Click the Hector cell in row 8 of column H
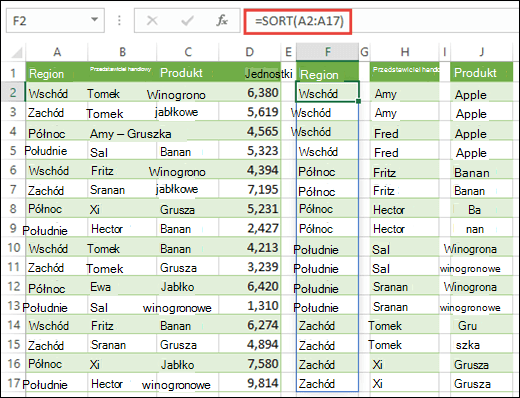Screen dimensions: 520x398 tap(405, 209)
